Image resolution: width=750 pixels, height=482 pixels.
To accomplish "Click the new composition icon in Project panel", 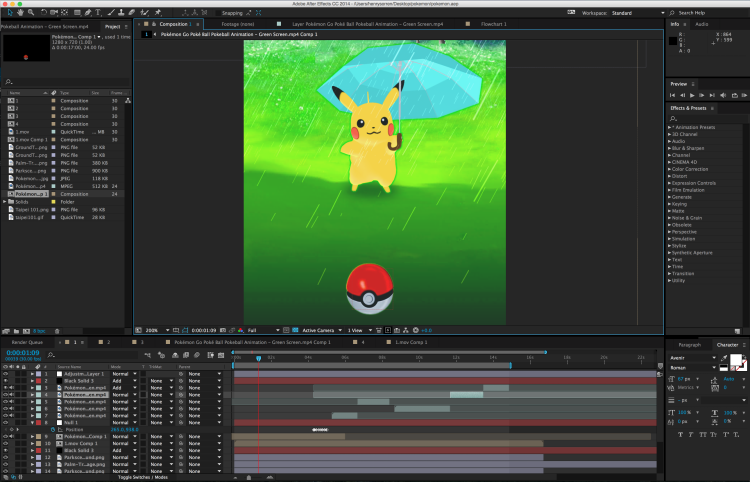I will [26, 331].
